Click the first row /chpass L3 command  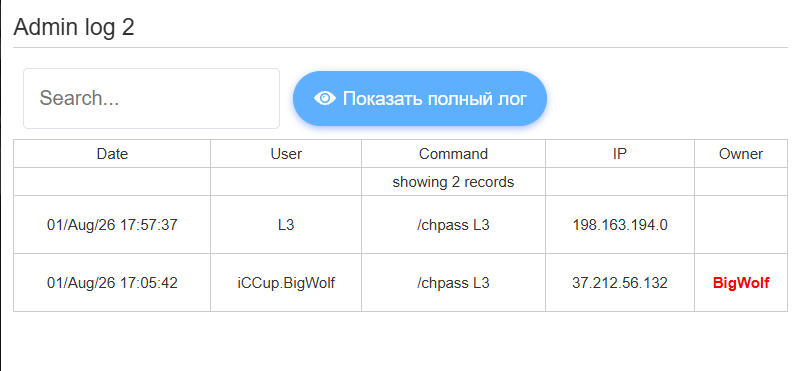(x=453, y=225)
